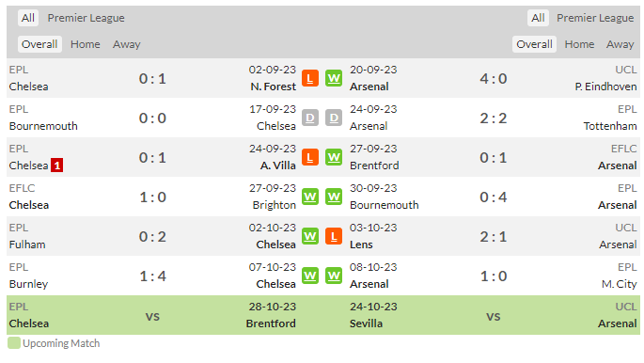This screenshot has height=363, width=644.
Task: Open the Burnley 1:4 Chelsea match score
Action: coord(153,276)
